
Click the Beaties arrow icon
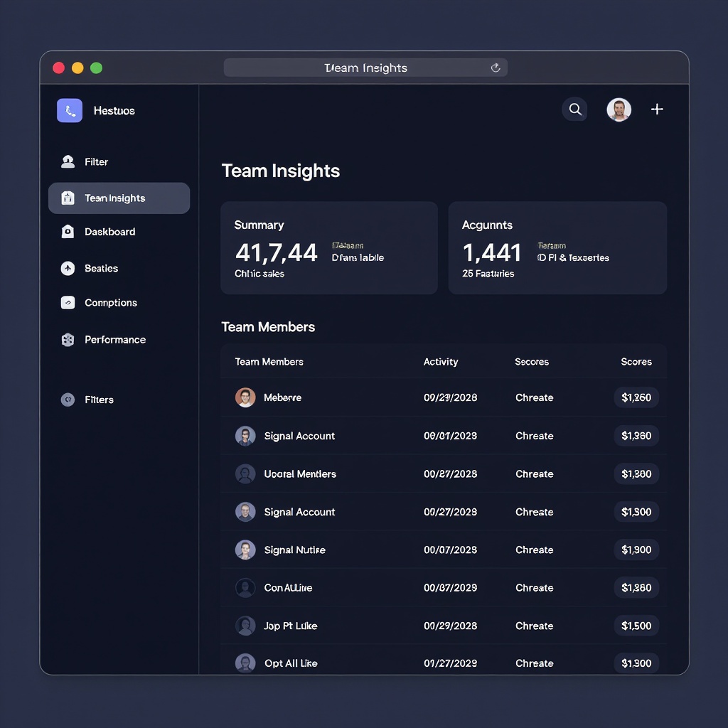(x=68, y=268)
